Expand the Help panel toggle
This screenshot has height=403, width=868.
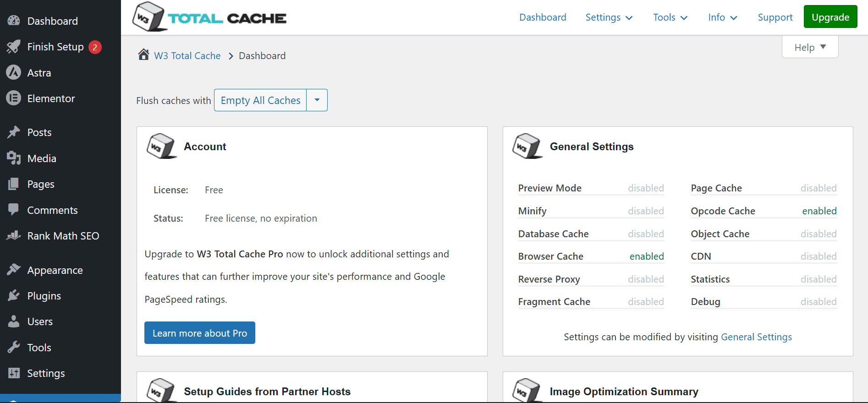click(810, 47)
